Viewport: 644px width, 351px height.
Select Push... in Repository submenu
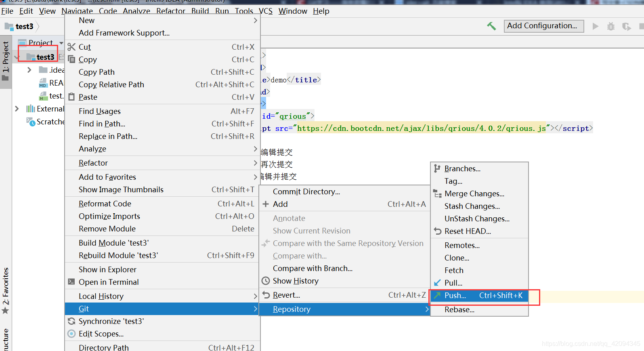click(480, 295)
